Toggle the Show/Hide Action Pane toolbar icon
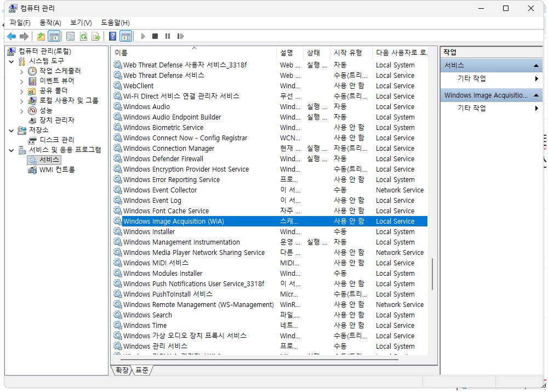The image size is (548, 392). 126,36
